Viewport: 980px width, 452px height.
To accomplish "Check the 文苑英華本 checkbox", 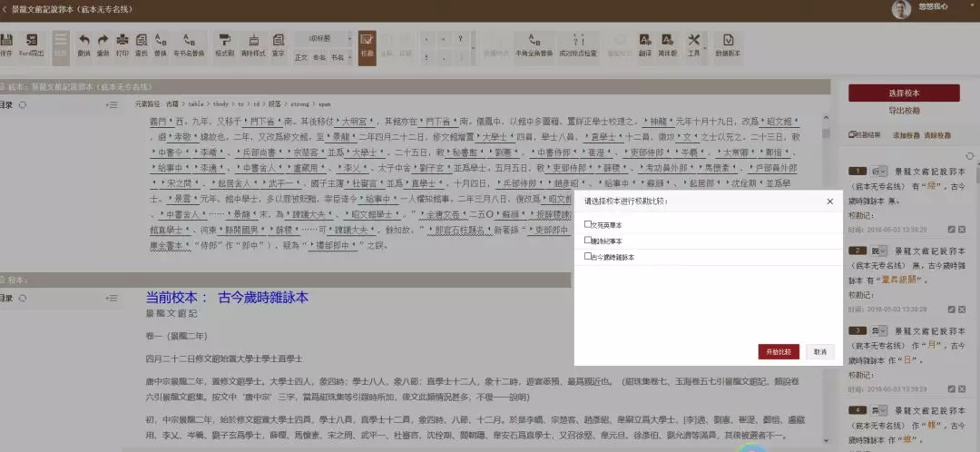I will pyautogui.click(x=587, y=224).
